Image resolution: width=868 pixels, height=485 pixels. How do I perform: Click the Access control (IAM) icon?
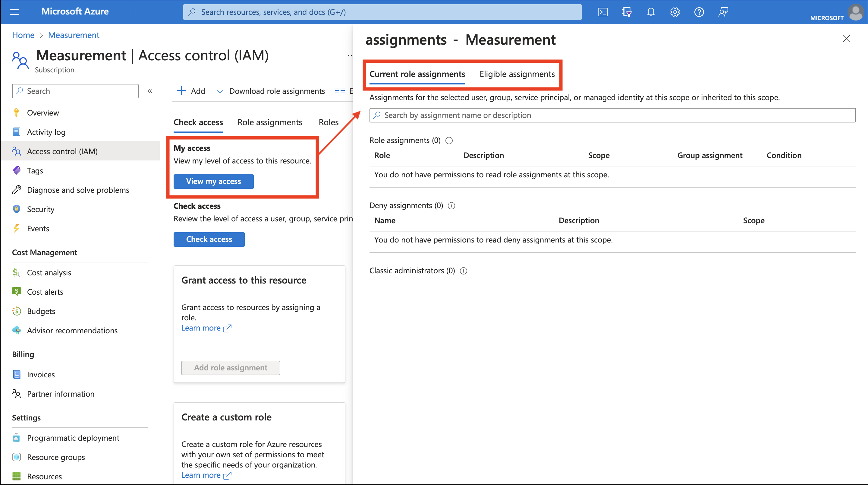pyautogui.click(x=17, y=151)
